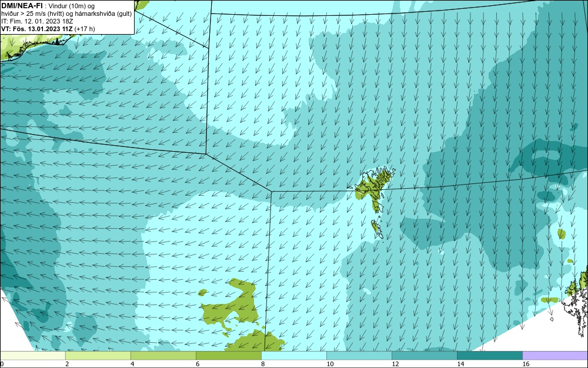The height and width of the screenshot is (368, 588).
Task: Click the 2–4 m/s light green legend swatch
Action: click(98, 355)
